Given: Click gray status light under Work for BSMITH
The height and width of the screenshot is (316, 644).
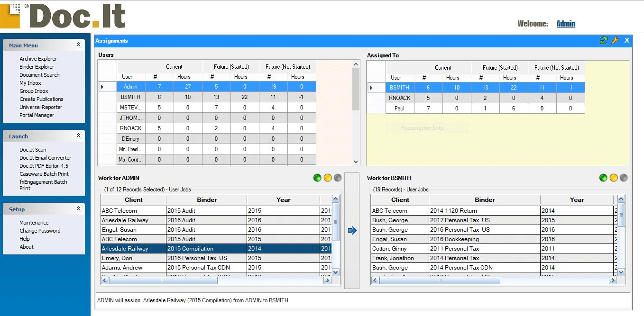Looking at the screenshot, I should click(x=624, y=178).
